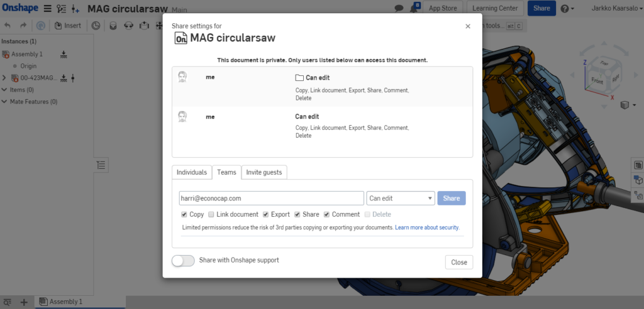Switch to the Teams tab
Screen dimensions: 644x309
(x=226, y=172)
